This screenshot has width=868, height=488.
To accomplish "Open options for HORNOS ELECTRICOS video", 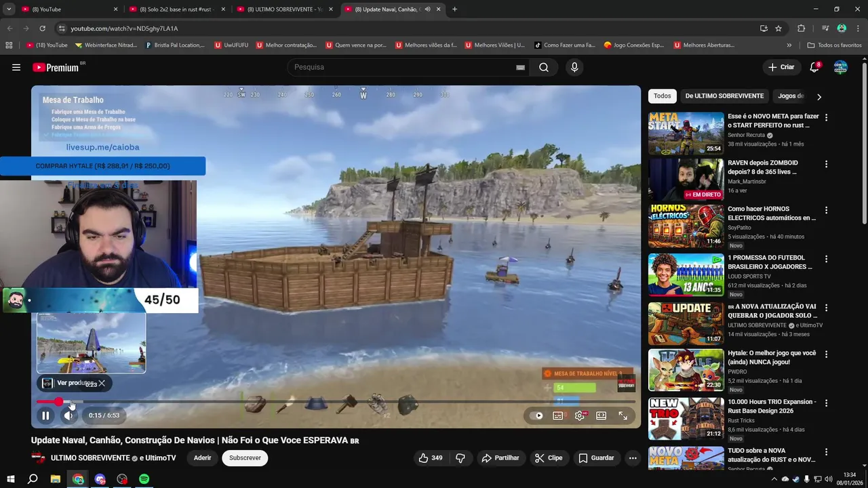I will point(826,211).
